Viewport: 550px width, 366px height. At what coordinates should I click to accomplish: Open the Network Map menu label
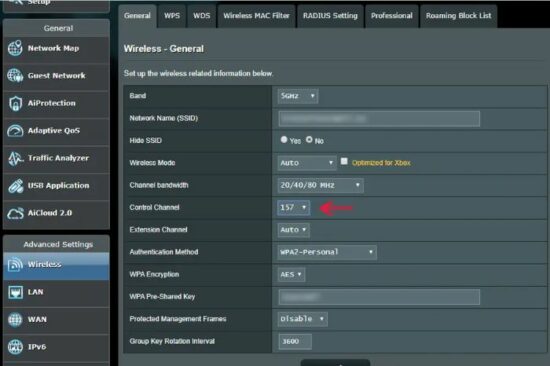tap(53, 48)
